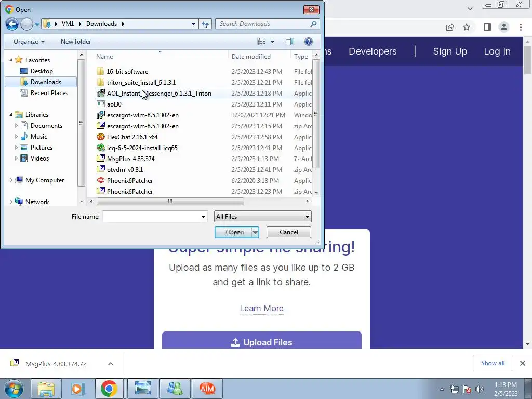This screenshot has width=532, height=399.
Task: Click the refresh button next to the address bar
Action: pyautogui.click(x=205, y=24)
